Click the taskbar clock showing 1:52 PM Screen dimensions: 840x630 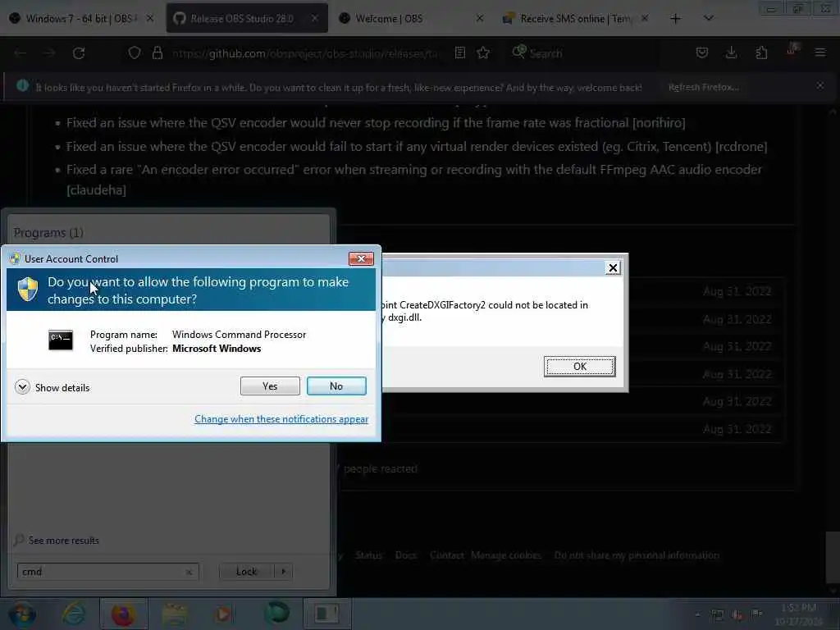coord(798,614)
